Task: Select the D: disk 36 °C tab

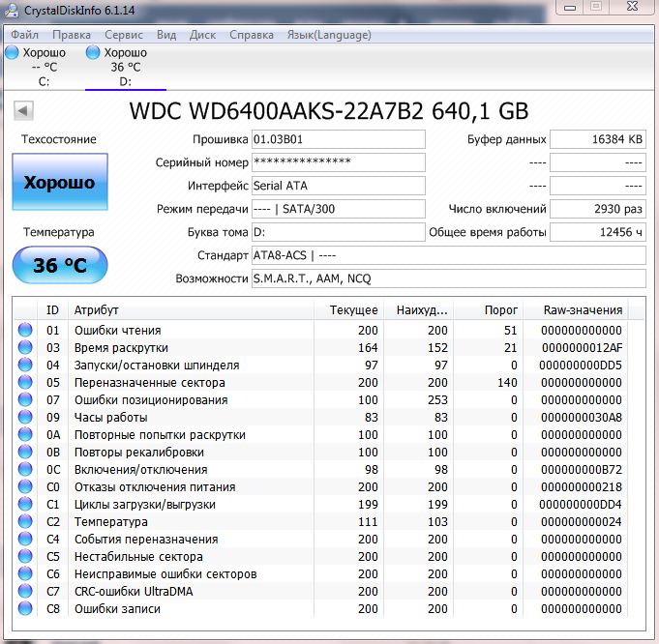Action: [x=125, y=67]
